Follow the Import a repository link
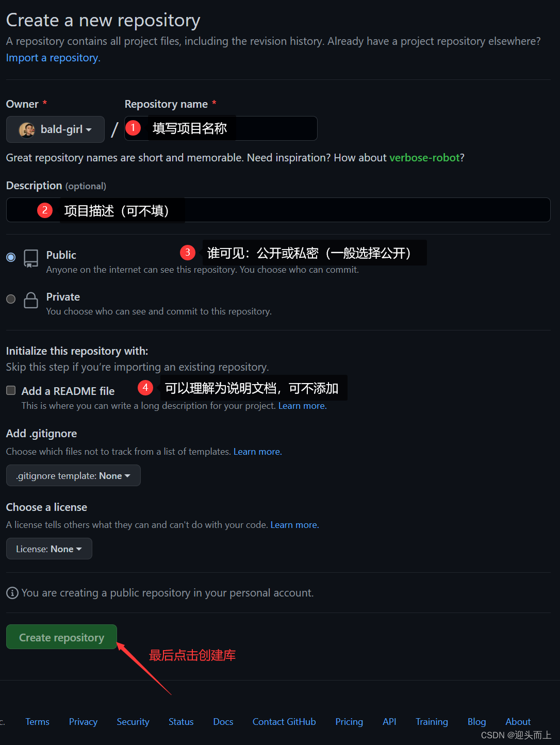The width and height of the screenshot is (560, 745). pos(52,58)
